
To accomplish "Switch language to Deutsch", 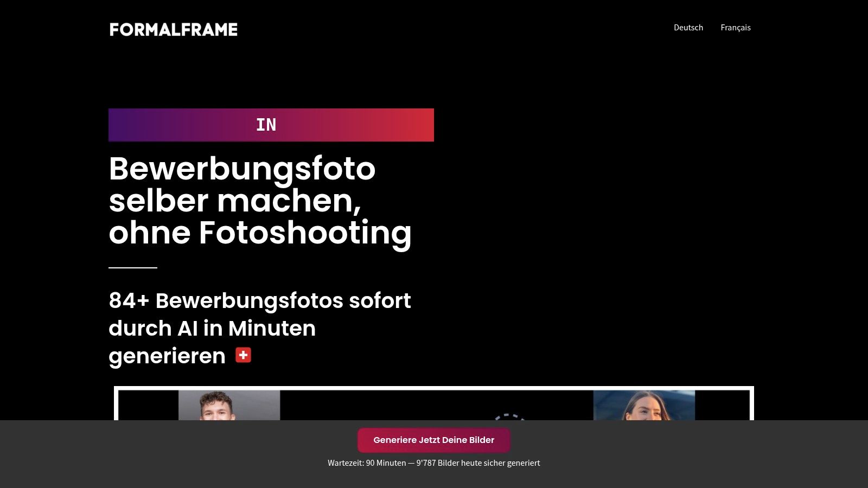I will tap(688, 27).
